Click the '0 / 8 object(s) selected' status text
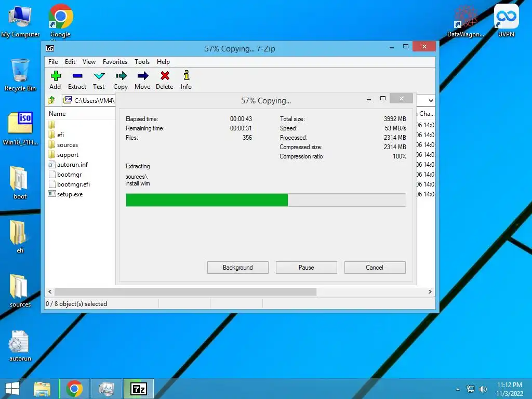 76,303
